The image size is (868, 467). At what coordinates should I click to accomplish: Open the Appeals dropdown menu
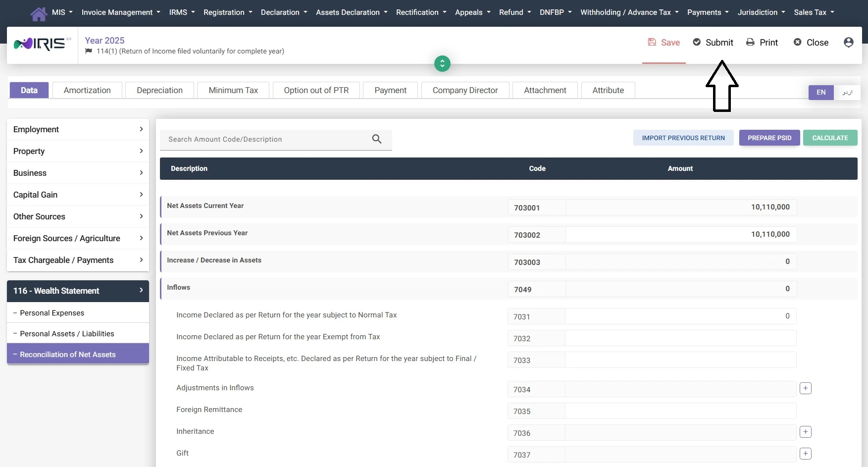point(473,12)
